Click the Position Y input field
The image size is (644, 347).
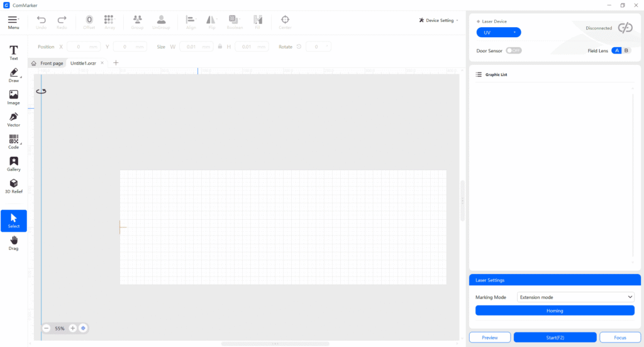tap(130, 47)
